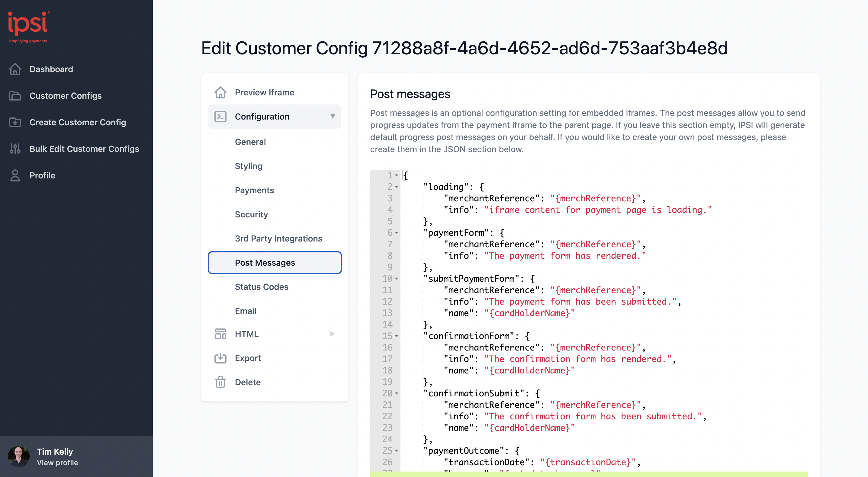Select the Profile person icon
This screenshot has height=477, width=868.
click(x=15, y=175)
